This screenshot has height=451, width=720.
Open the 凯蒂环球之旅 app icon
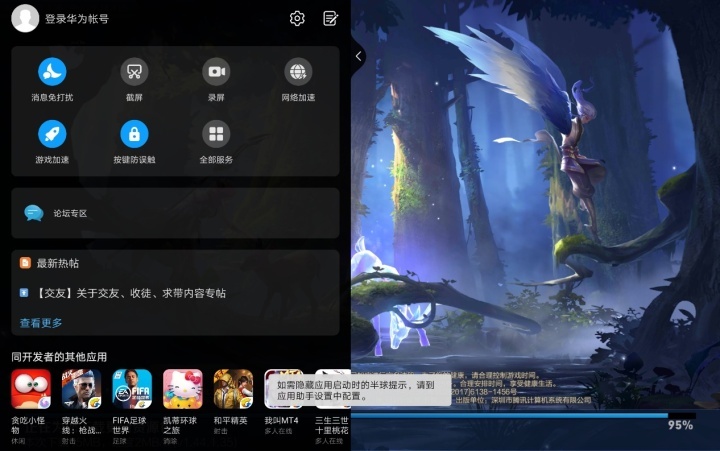pos(183,389)
